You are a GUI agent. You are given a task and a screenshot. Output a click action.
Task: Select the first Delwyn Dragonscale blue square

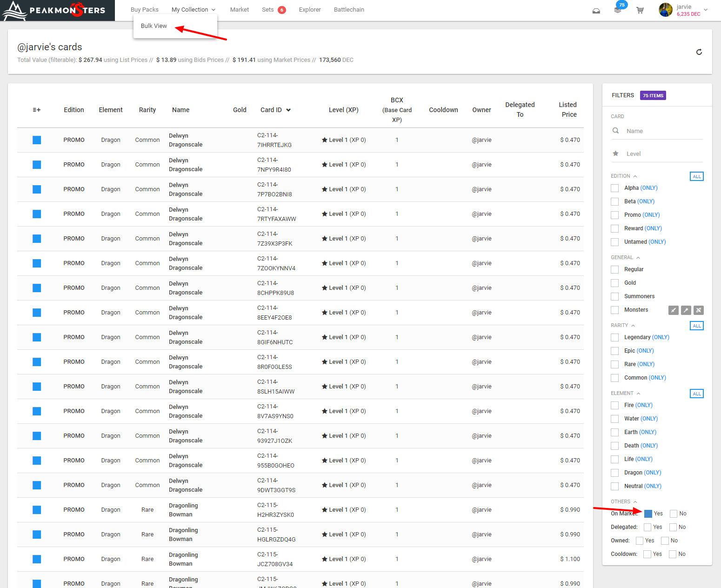pos(37,140)
